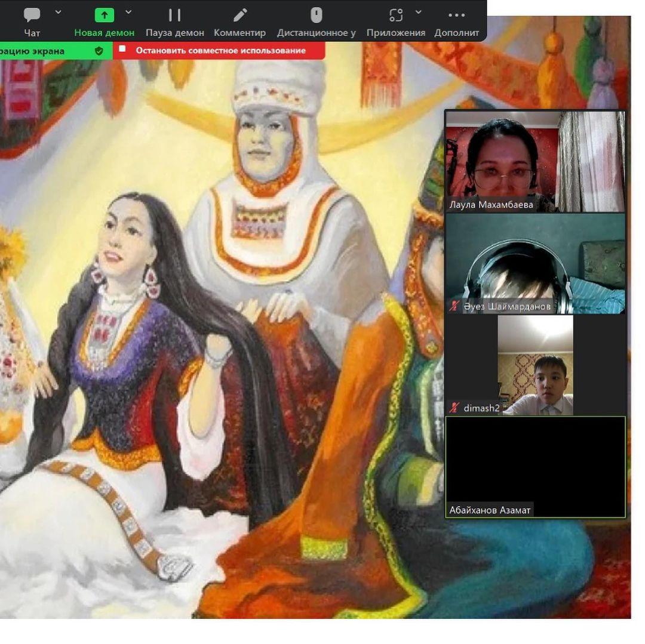The height and width of the screenshot is (644, 645).
Task: Open the Комментир pencil annotation tool
Action: click(x=240, y=15)
